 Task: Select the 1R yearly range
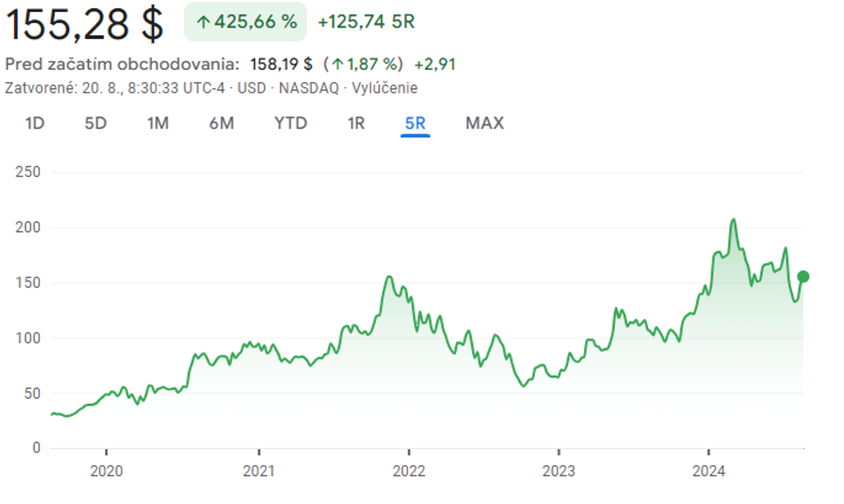pos(356,123)
